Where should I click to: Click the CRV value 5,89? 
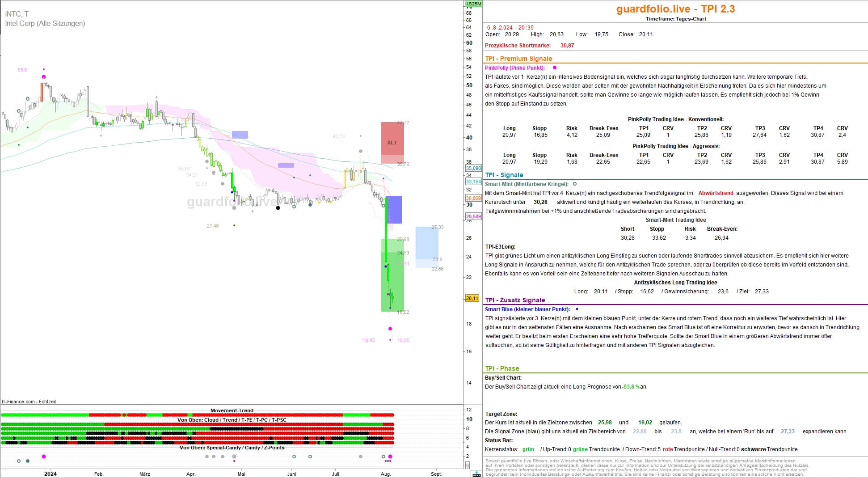[842, 162]
